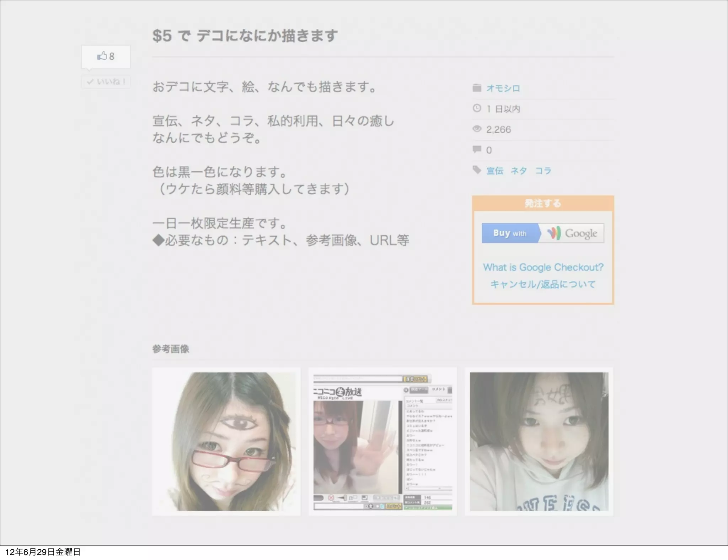Click the thumbs-up like count icon
The image size is (728, 560).
(x=102, y=56)
